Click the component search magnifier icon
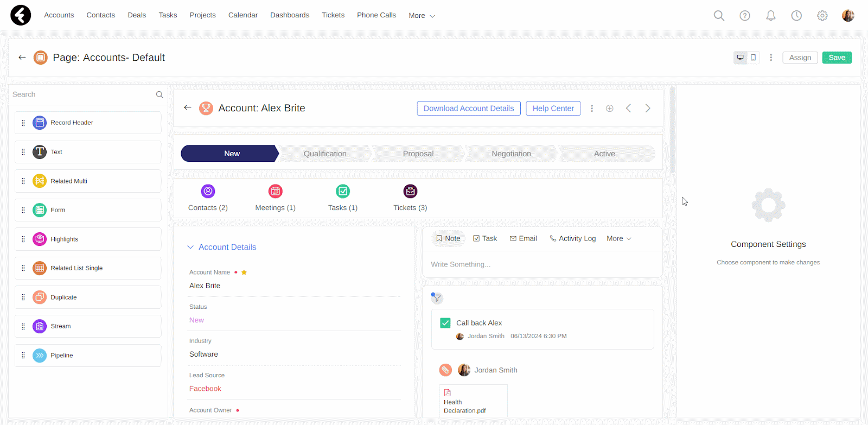The height and width of the screenshot is (425, 868). [x=159, y=94]
